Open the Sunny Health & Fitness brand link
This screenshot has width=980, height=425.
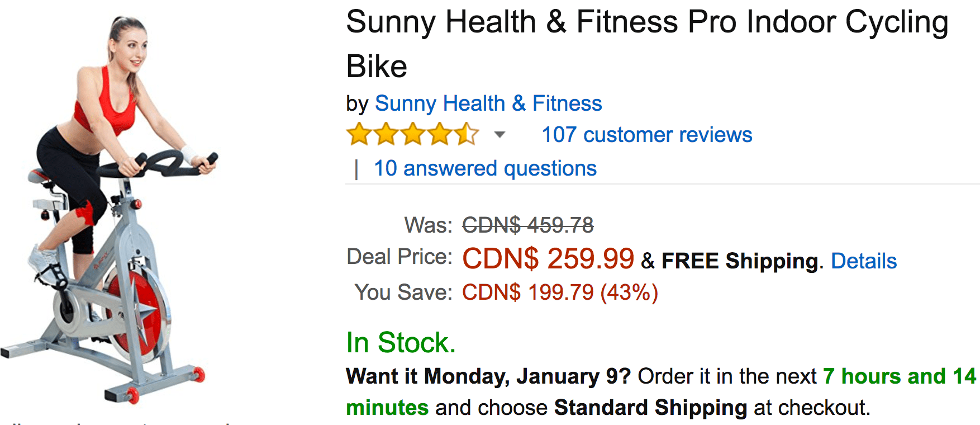pyautogui.click(x=488, y=103)
